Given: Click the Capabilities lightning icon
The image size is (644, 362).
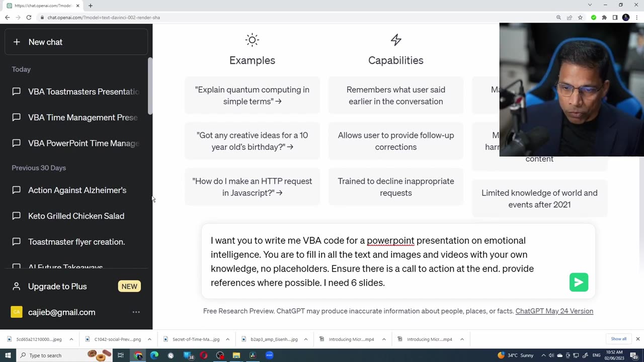Looking at the screenshot, I should pos(396,40).
